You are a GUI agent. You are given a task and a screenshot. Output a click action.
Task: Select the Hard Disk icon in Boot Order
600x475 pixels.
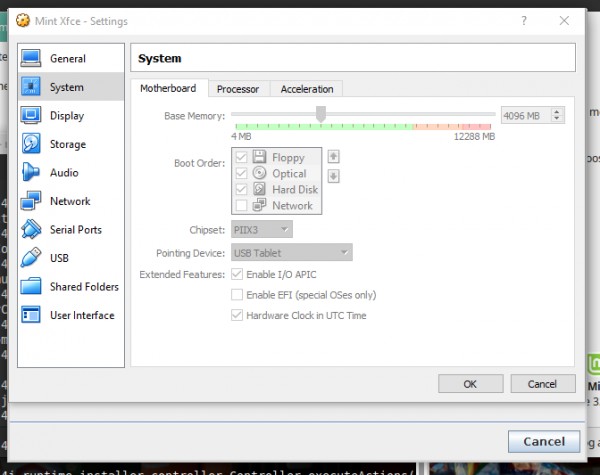(259, 189)
